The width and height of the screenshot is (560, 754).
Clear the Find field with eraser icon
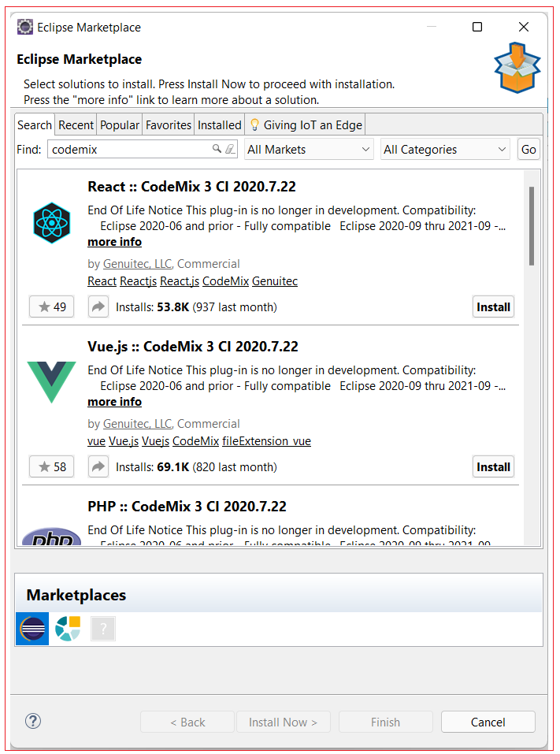[230, 149]
